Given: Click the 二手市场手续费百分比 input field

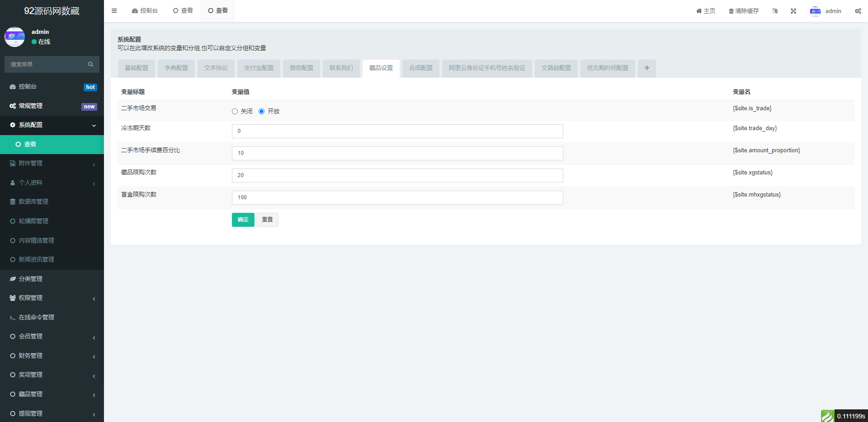Looking at the screenshot, I should point(397,153).
